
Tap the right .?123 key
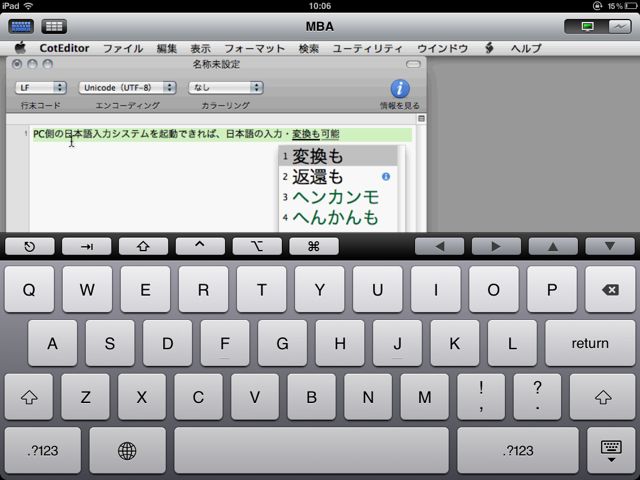coord(518,450)
